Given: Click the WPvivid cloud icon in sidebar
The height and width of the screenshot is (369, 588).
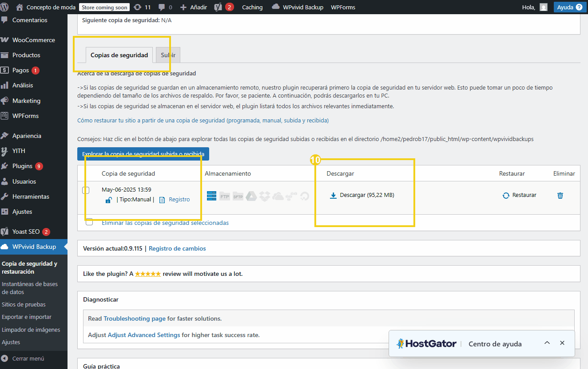Looking at the screenshot, I should tap(4, 247).
